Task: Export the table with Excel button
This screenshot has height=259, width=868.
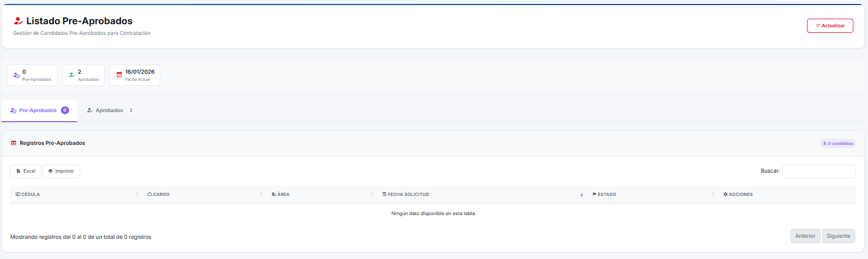Action: [26, 171]
